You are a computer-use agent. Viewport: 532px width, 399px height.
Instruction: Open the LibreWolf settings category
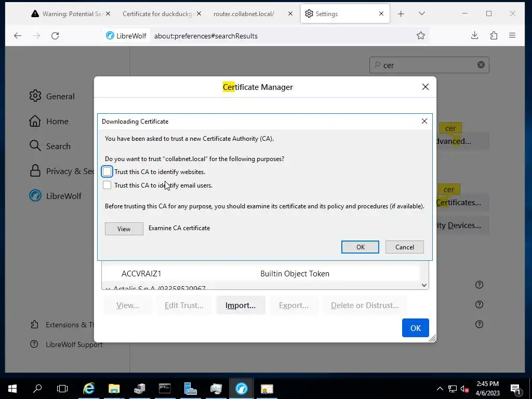coord(55,196)
